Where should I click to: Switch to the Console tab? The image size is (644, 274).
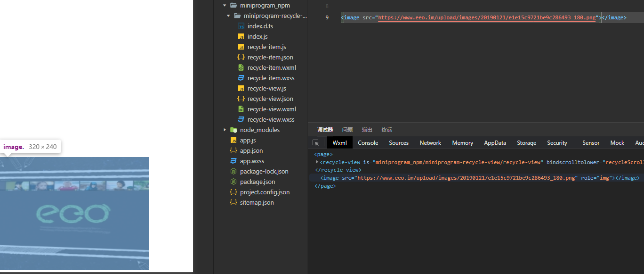(x=368, y=143)
